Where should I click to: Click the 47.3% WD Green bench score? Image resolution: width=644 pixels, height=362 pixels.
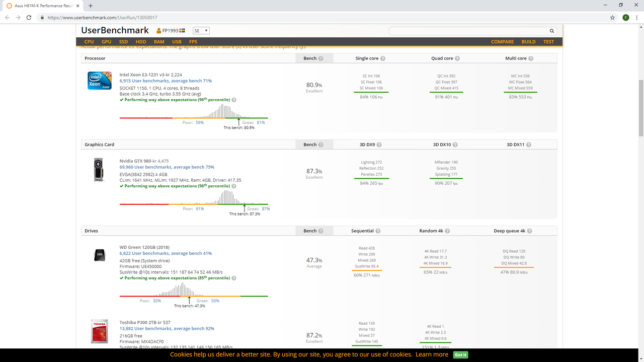(x=314, y=260)
